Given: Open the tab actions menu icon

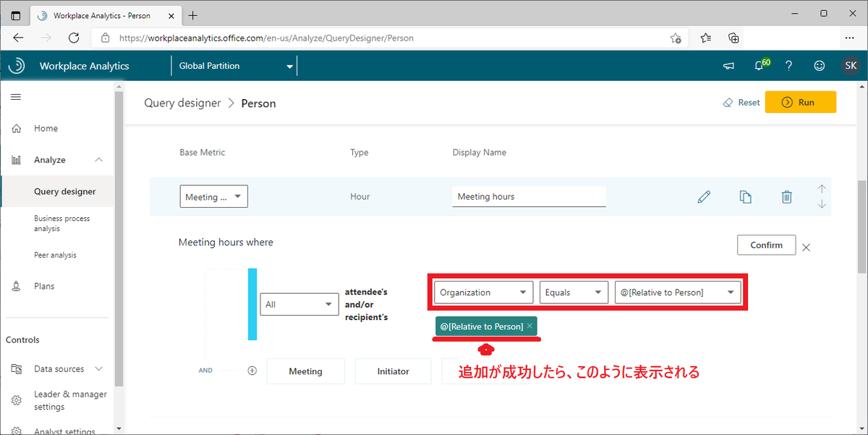Looking at the screenshot, I should [16, 15].
